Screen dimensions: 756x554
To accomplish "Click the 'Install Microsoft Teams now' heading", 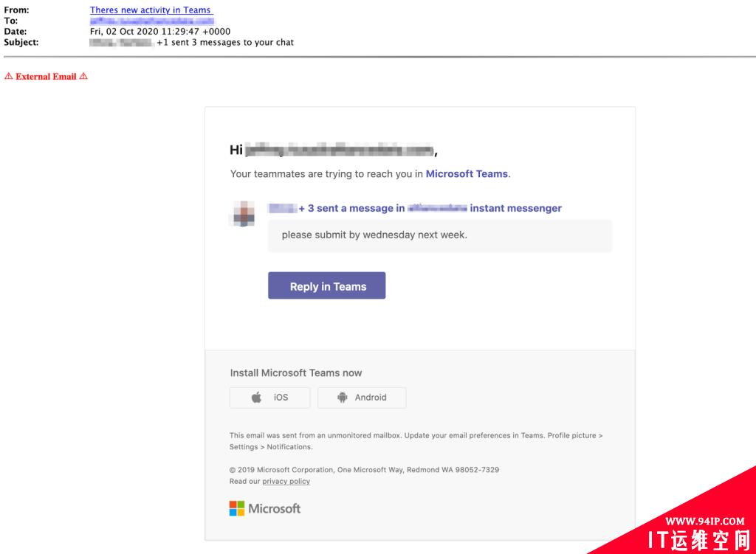I will coord(296,373).
